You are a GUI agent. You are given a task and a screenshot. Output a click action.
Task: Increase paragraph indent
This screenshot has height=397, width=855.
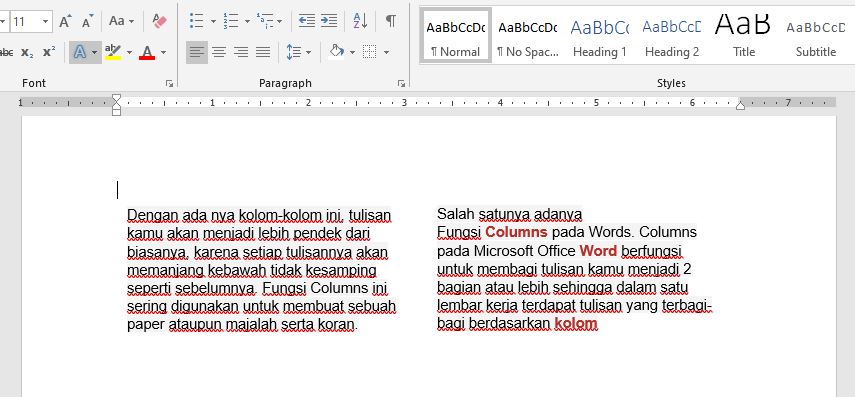point(329,21)
